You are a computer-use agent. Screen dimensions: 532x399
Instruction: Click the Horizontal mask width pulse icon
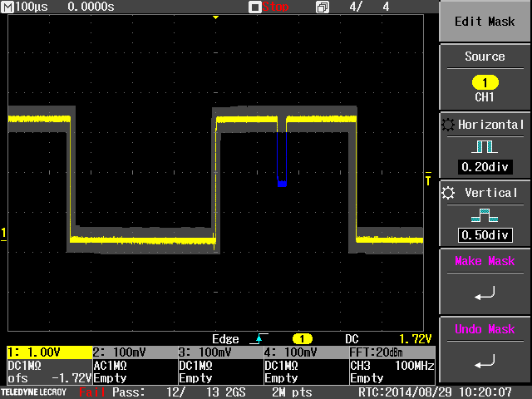pos(485,147)
